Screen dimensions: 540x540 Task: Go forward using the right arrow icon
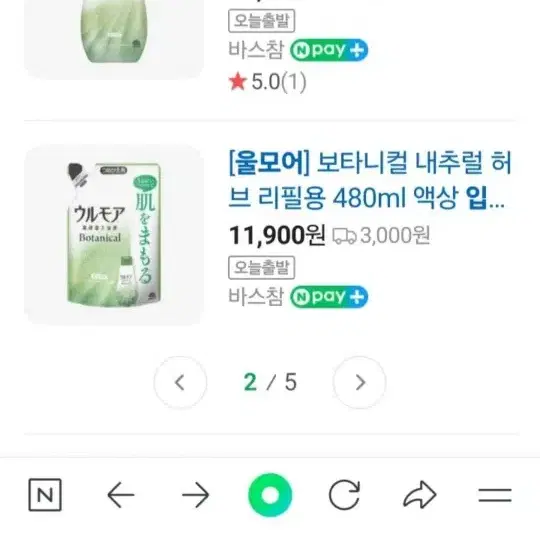click(195, 495)
